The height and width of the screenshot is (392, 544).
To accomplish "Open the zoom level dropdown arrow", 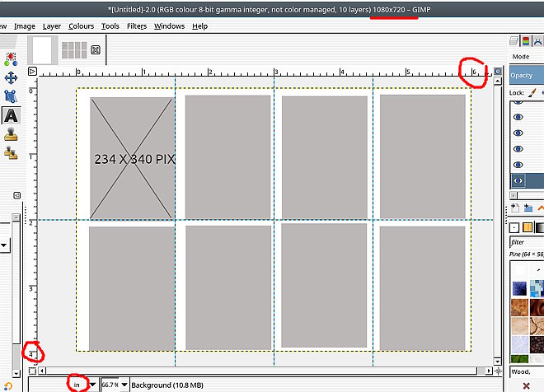I will 124,385.
